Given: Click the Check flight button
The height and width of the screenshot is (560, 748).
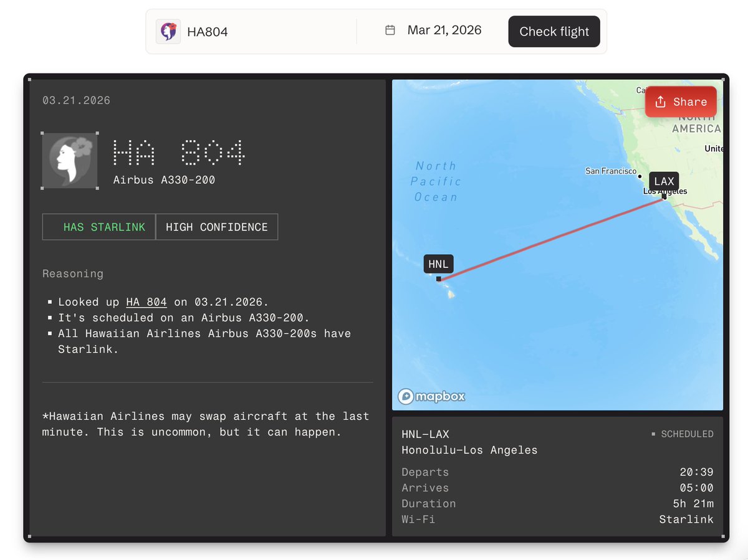Looking at the screenshot, I should (554, 31).
